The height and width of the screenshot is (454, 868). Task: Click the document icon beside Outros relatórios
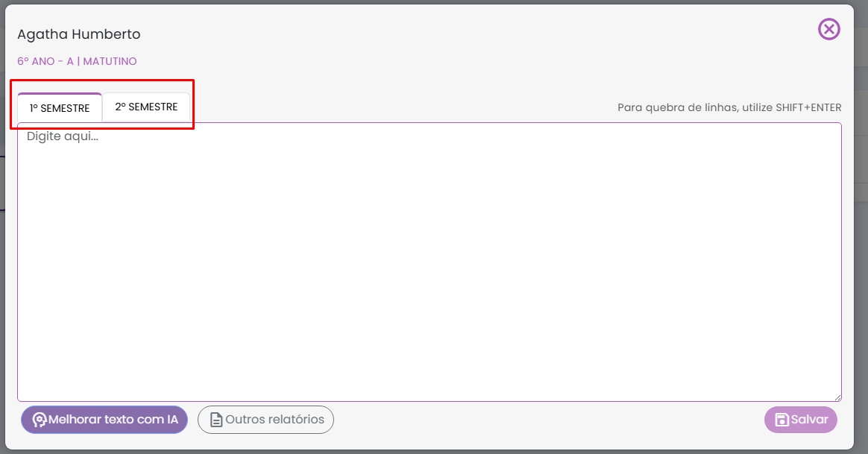[216, 420]
